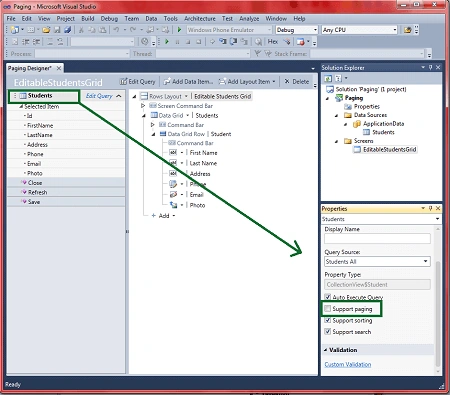The height and width of the screenshot is (395, 450).
Task: Collapse the Validation section
Action: point(326,350)
